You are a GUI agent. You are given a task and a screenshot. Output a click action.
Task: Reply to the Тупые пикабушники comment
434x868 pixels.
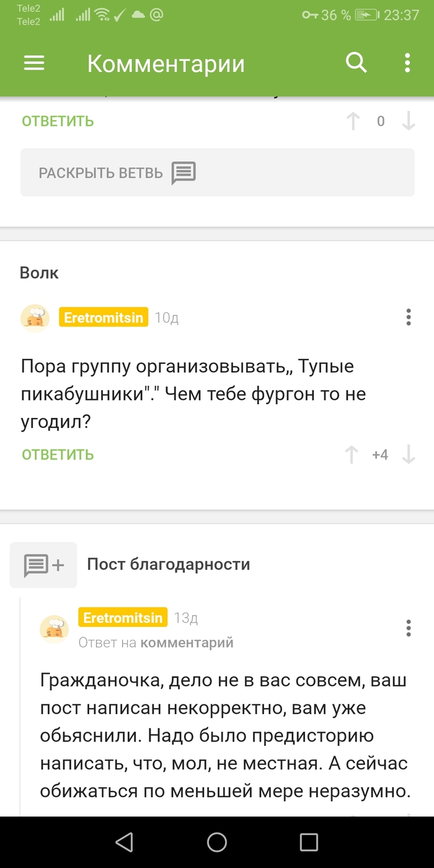click(x=58, y=454)
